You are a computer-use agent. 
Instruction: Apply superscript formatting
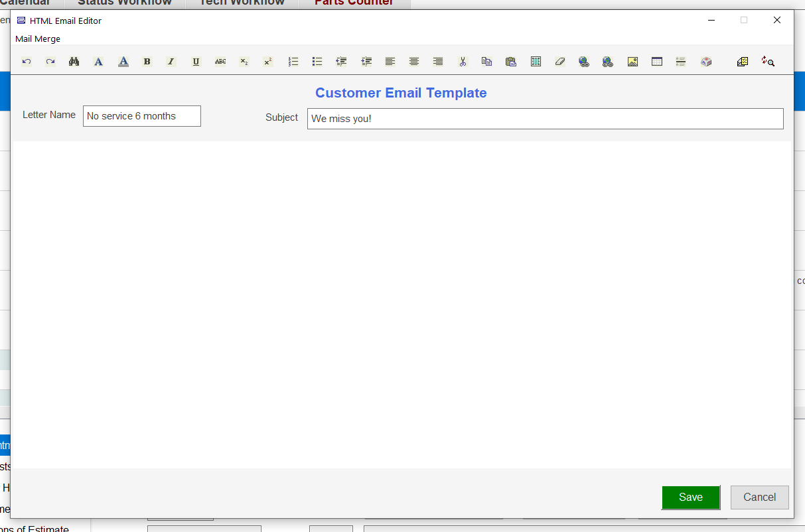tap(268, 62)
